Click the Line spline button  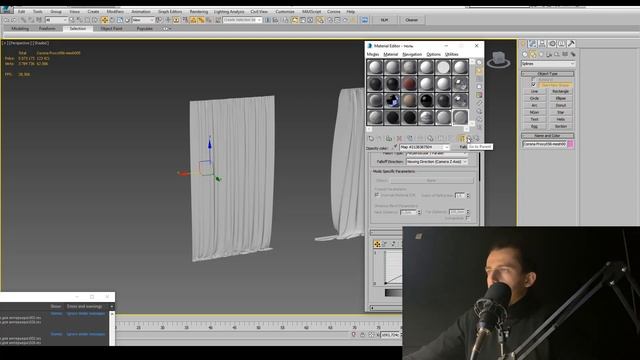tap(534, 91)
